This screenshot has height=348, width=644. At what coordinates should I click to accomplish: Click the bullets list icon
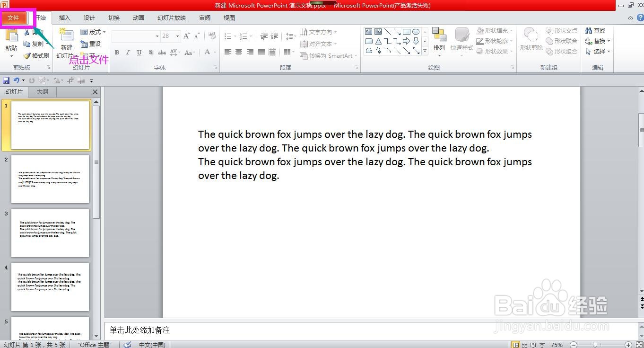227,36
